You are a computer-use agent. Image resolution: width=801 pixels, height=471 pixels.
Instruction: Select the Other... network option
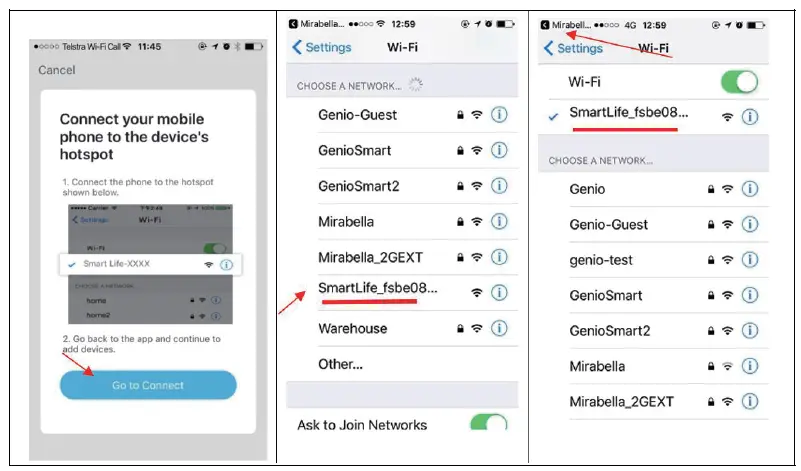(x=402, y=364)
